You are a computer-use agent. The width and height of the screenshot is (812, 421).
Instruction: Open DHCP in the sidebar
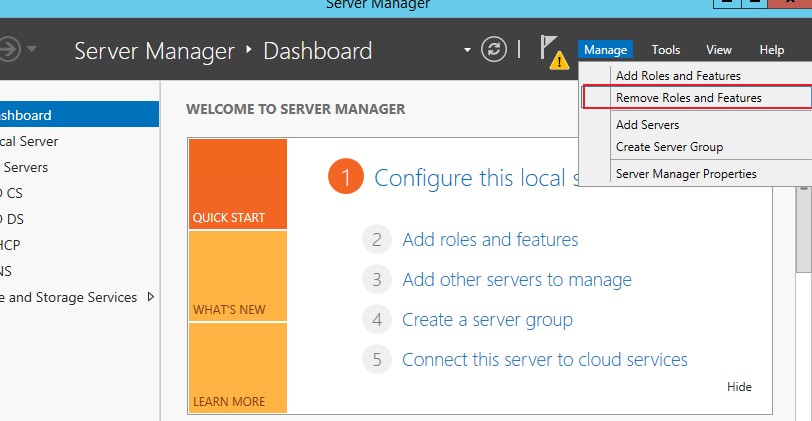[x=79, y=245]
